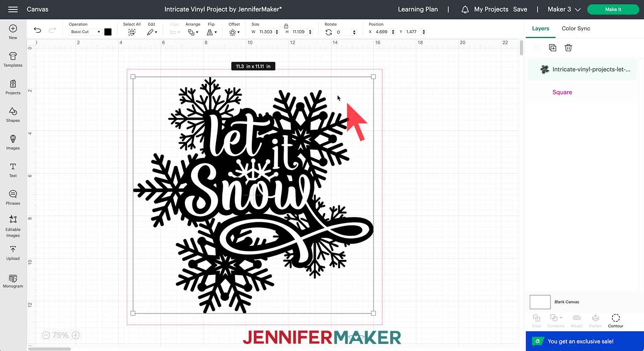Adjust the rotate stepper arrows
The width and height of the screenshot is (644, 351).
click(x=354, y=32)
